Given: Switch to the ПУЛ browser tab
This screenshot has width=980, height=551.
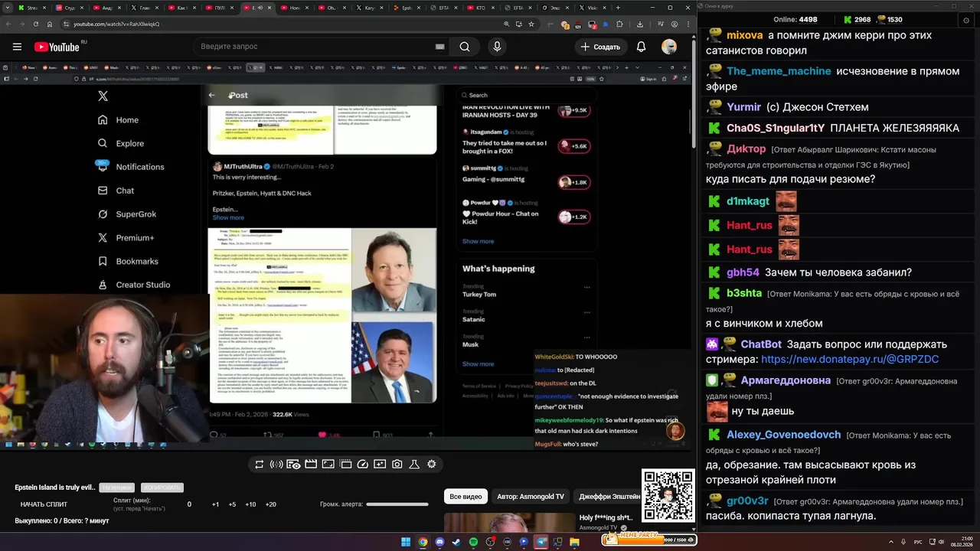Looking at the screenshot, I should point(219,8).
